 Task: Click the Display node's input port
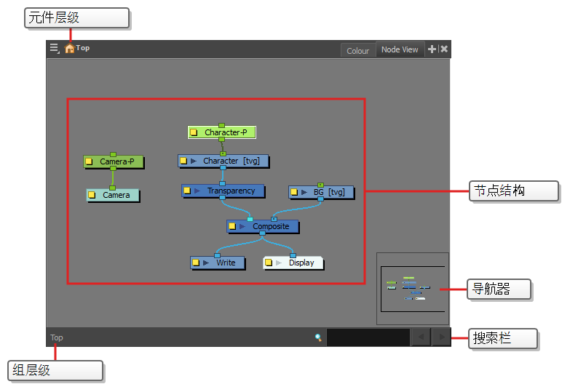pos(293,255)
